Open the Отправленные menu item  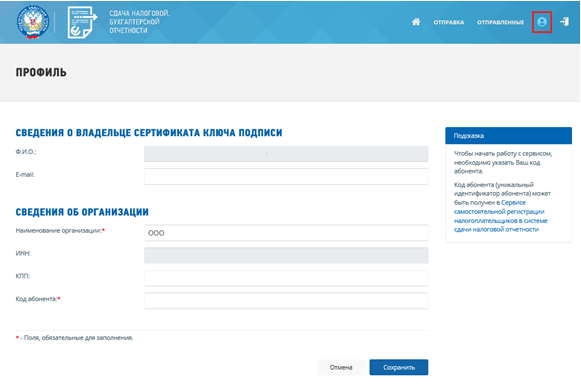click(x=500, y=23)
